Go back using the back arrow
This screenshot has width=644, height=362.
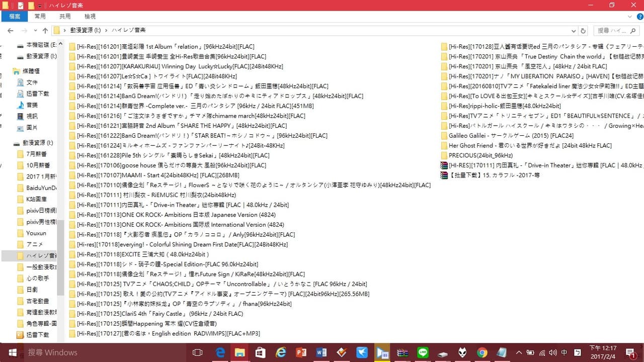[11, 31]
